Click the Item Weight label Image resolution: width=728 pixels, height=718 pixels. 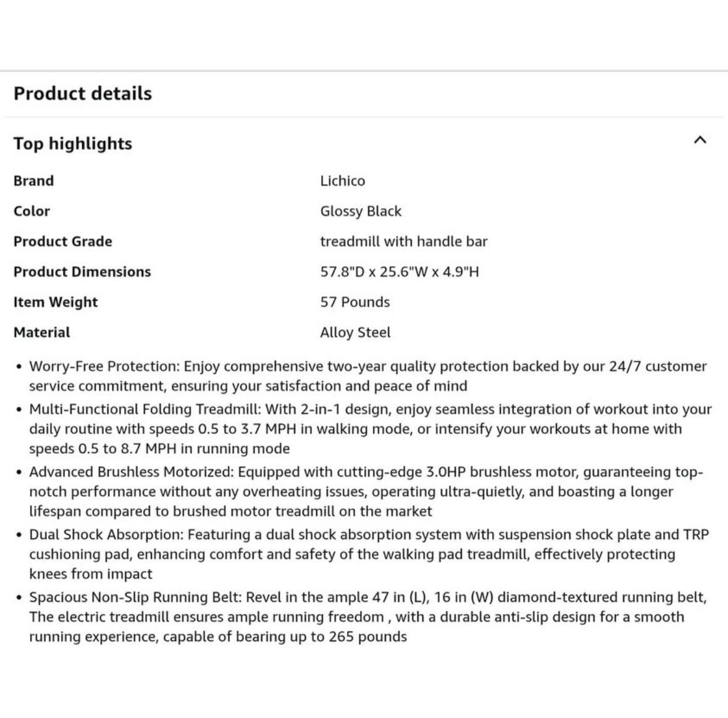coord(56,302)
